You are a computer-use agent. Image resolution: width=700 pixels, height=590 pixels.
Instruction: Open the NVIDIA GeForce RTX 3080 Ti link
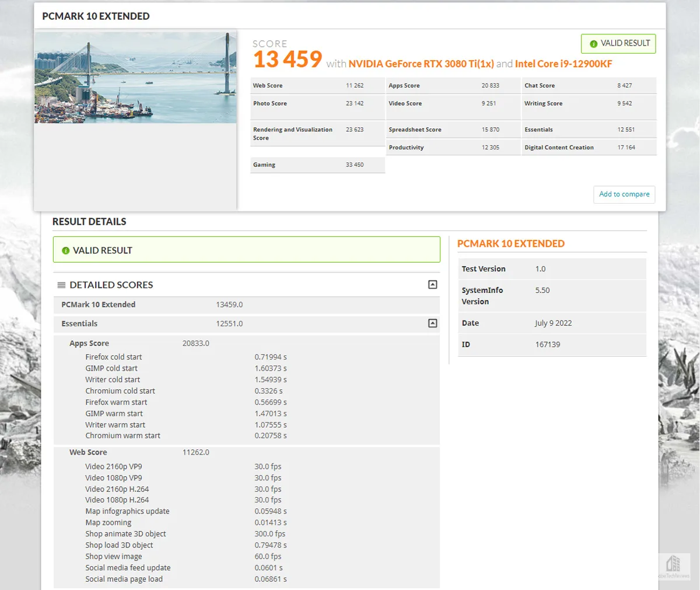coord(421,64)
